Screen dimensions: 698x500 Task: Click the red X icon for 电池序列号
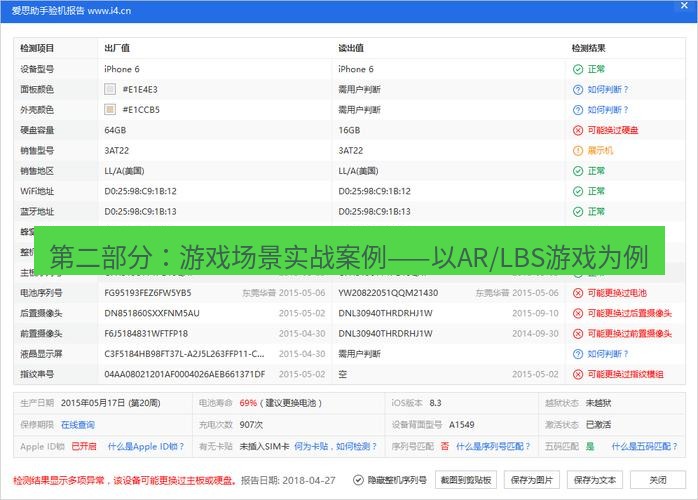click(x=578, y=293)
